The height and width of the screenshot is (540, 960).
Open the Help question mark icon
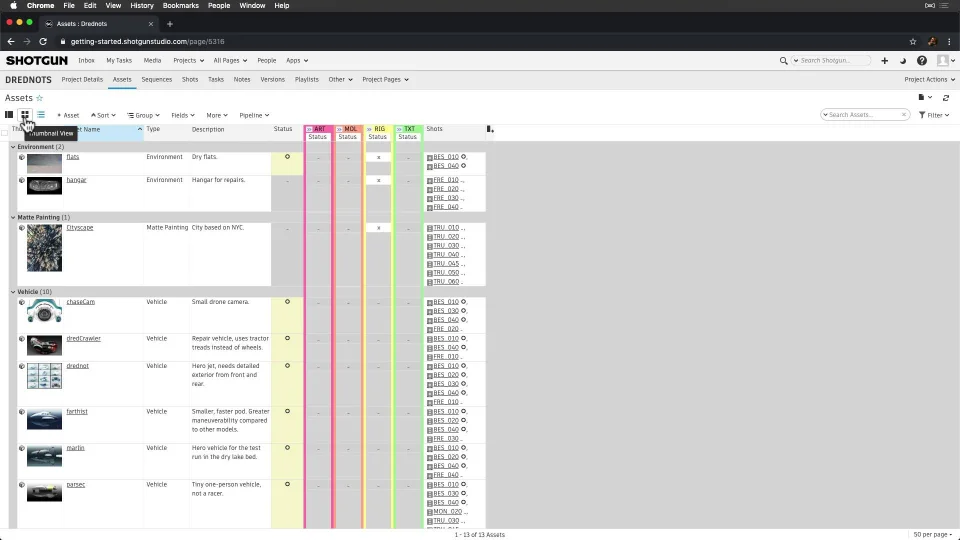(x=921, y=61)
